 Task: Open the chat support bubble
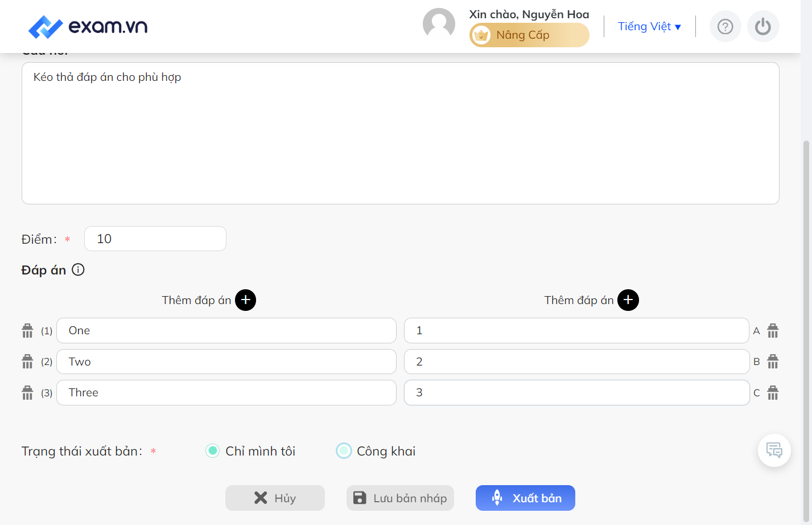[774, 450]
